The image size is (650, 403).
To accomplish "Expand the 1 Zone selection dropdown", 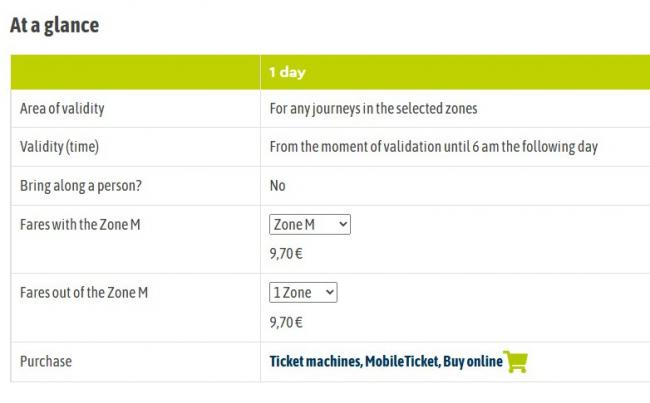I will pyautogui.click(x=303, y=292).
